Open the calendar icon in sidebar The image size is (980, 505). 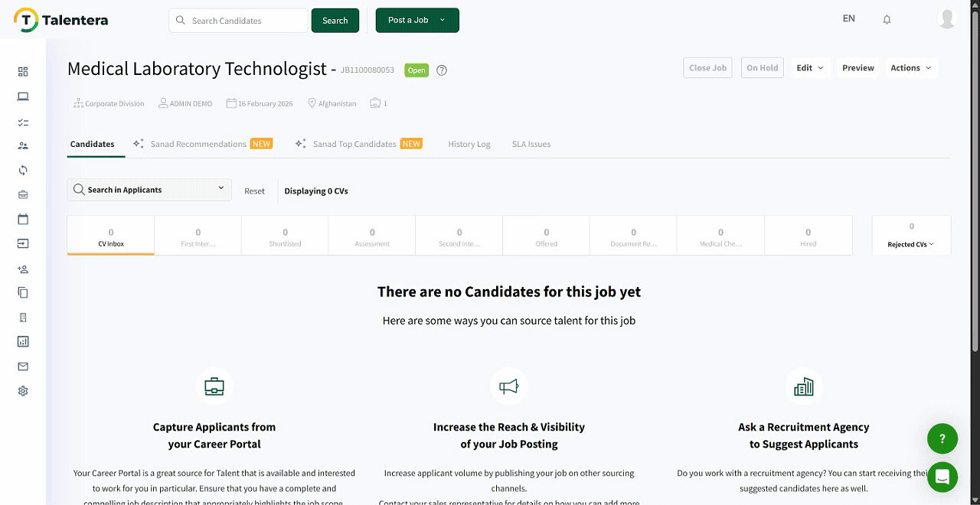tap(23, 220)
